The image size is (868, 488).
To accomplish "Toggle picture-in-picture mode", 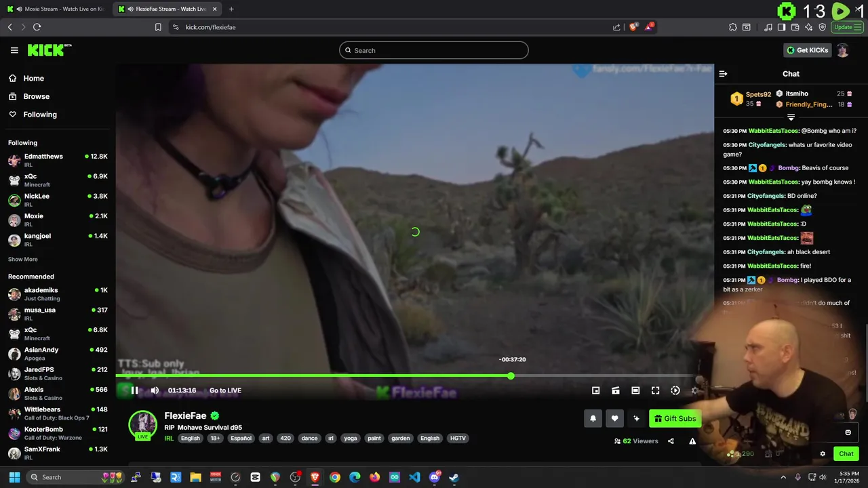I will tap(595, 390).
